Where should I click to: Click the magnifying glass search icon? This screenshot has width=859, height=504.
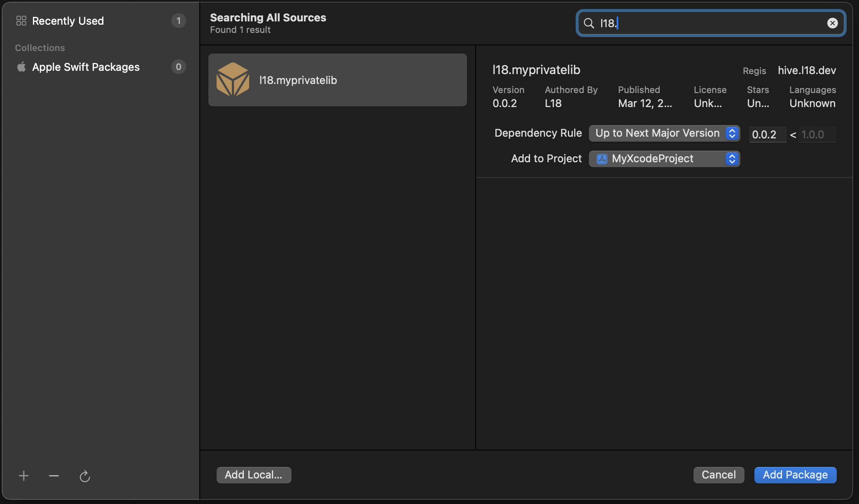point(589,23)
